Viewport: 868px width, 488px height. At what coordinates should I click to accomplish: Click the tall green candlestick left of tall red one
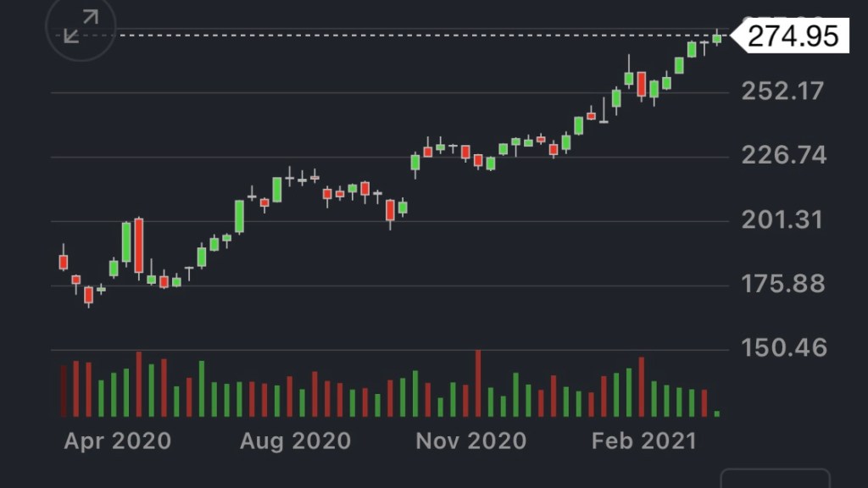(x=126, y=242)
